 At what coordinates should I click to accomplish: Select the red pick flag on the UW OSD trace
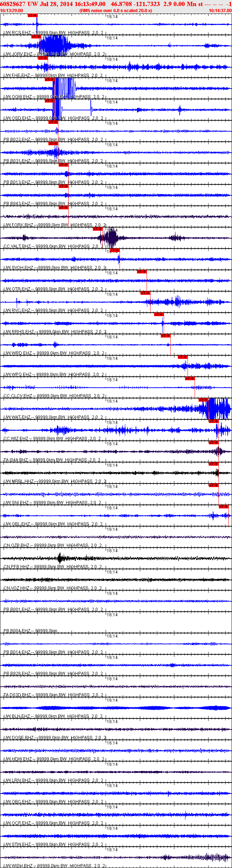pyautogui.click(x=49, y=101)
